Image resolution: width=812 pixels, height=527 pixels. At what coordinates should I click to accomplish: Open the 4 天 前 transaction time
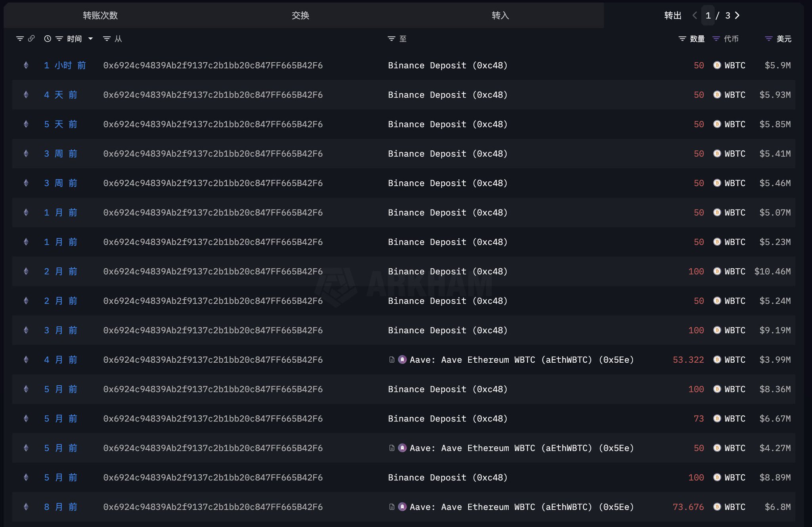pyautogui.click(x=60, y=95)
